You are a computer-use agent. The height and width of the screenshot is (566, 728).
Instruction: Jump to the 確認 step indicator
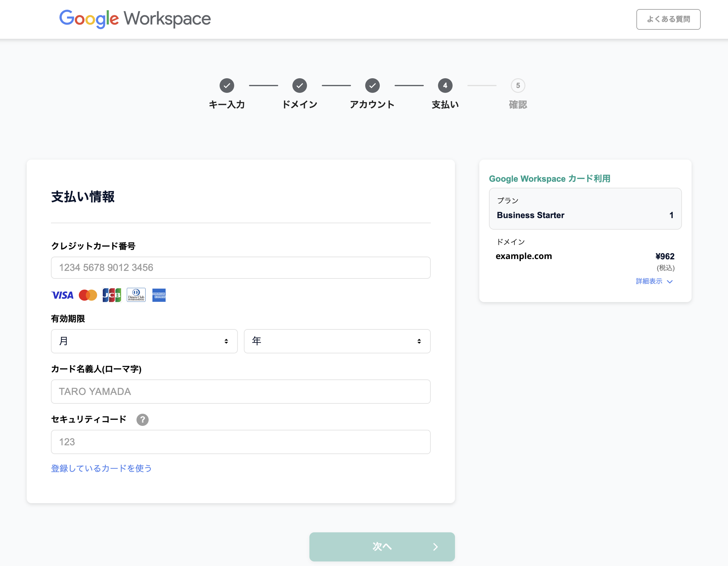tap(518, 85)
